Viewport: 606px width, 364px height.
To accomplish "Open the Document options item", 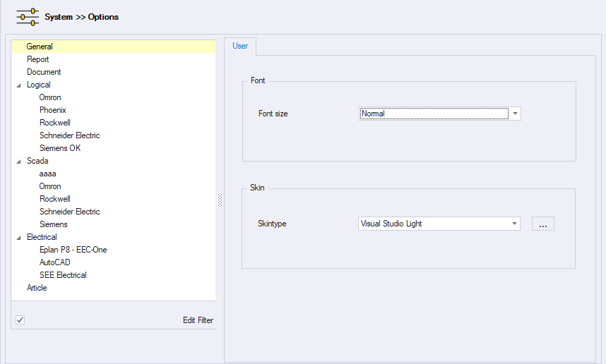I will click(44, 72).
